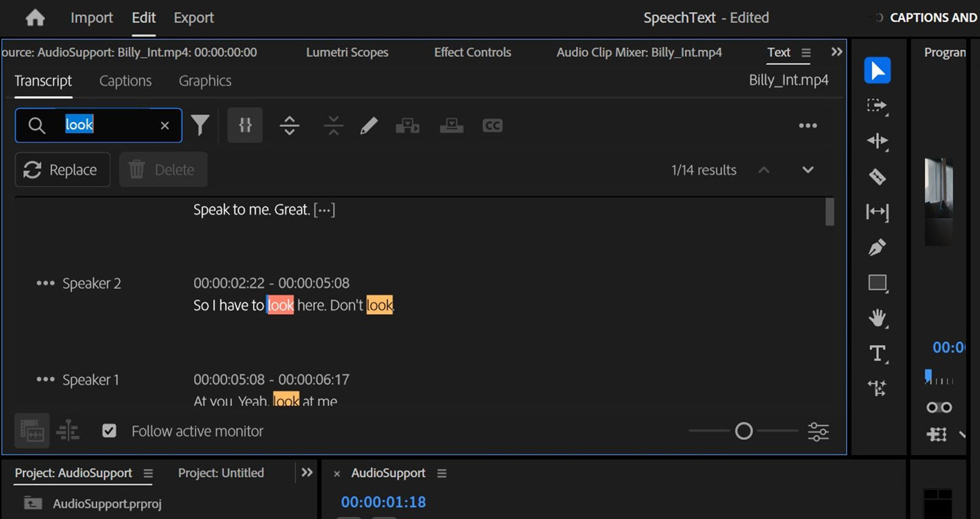Click the Overwrite edit icon

[451, 125]
